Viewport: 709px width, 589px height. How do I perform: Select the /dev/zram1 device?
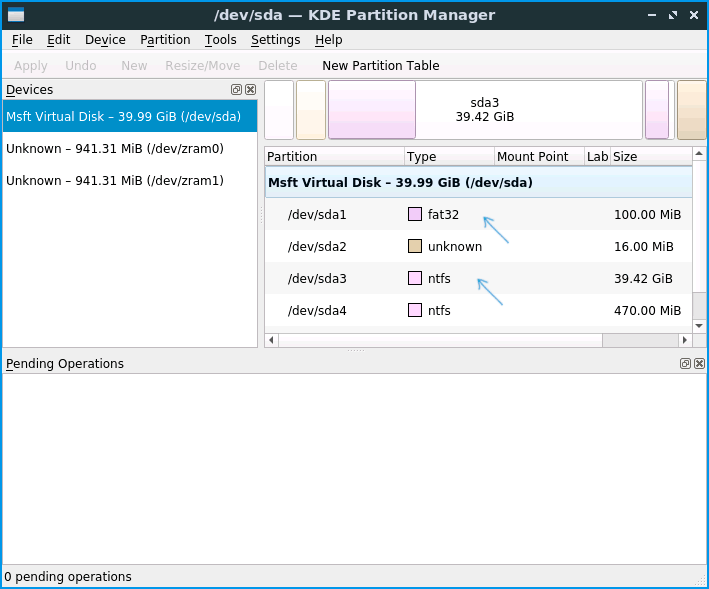tap(130, 180)
